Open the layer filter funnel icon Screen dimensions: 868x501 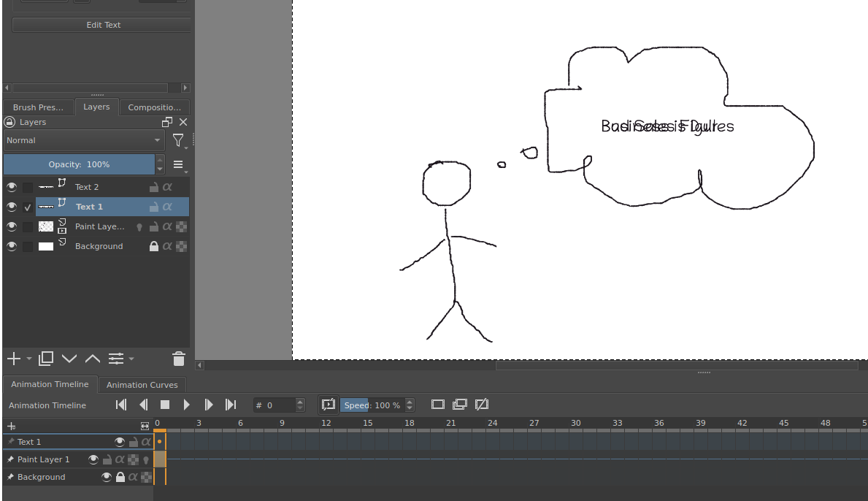177,141
